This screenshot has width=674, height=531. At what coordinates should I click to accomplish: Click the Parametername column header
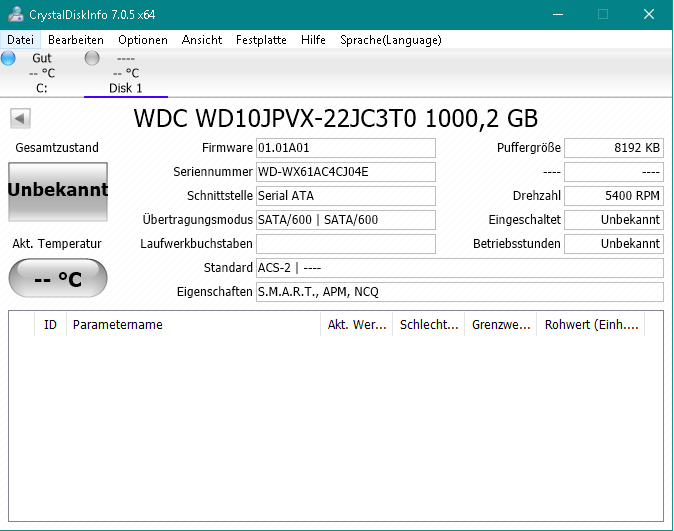(193, 325)
